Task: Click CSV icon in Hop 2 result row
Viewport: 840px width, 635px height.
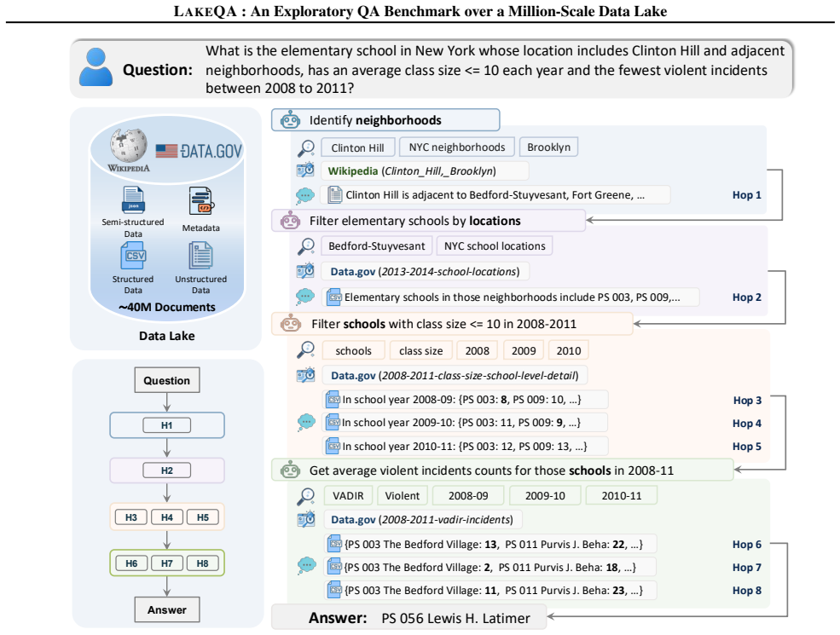Action: [x=334, y=297]
